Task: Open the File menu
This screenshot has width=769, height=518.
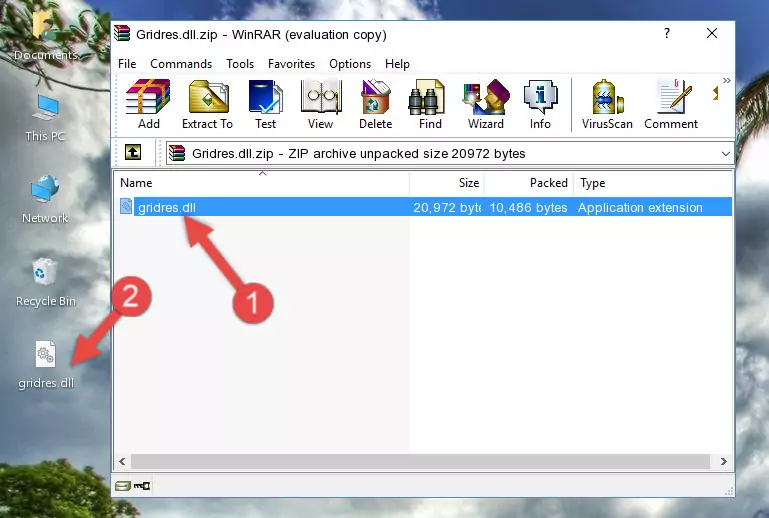Action: [127, 64]
